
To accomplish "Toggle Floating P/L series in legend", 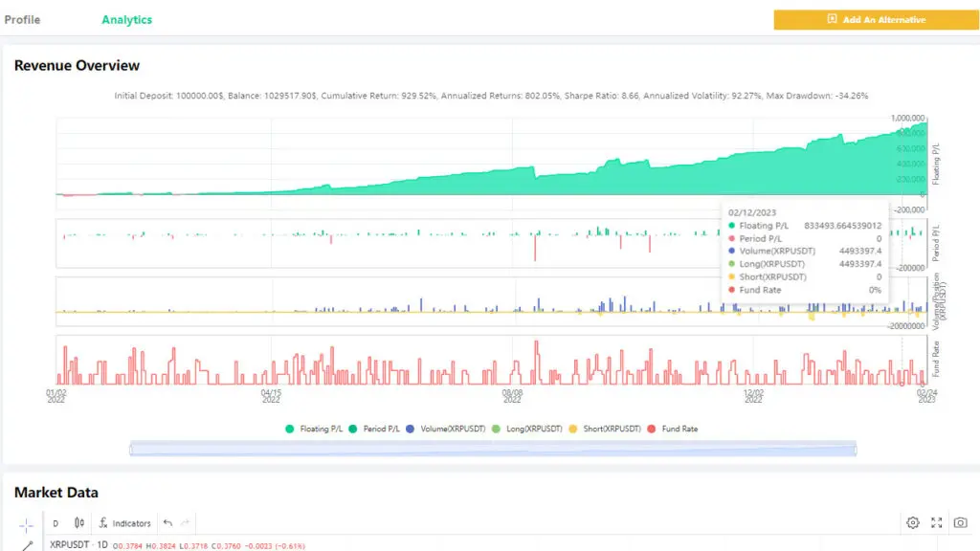I will 314,429.
